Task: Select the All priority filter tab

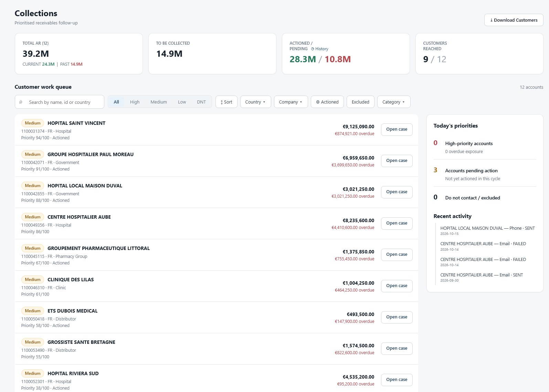Action: 116,102
